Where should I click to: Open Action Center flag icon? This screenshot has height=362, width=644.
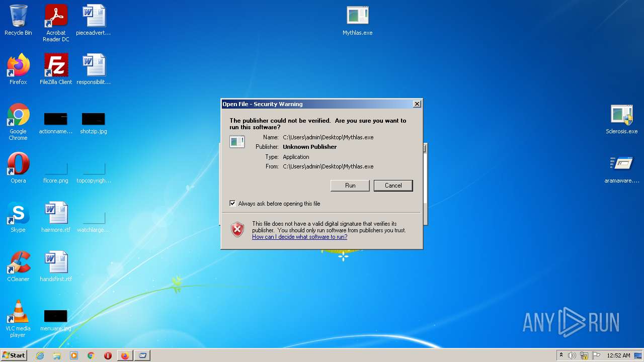coord(596,355)
